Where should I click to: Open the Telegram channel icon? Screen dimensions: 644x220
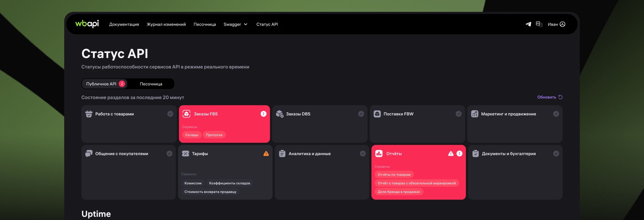tap(528, 24)
